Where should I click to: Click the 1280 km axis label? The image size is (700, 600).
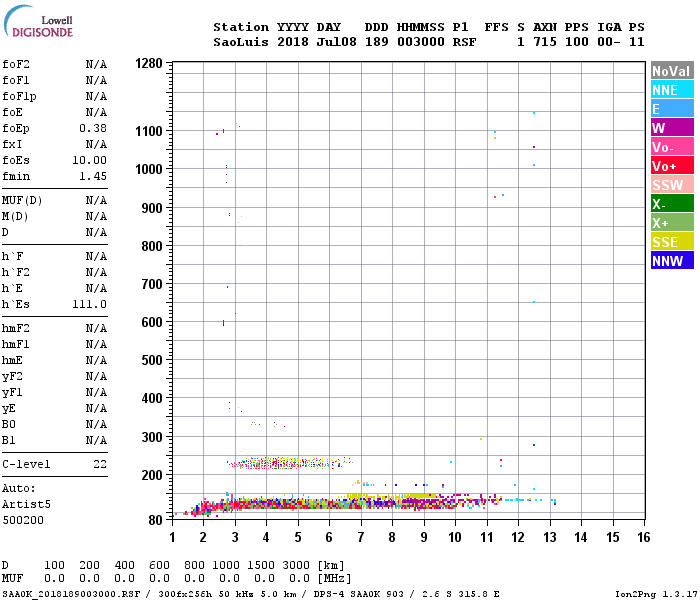coord(149,63)
